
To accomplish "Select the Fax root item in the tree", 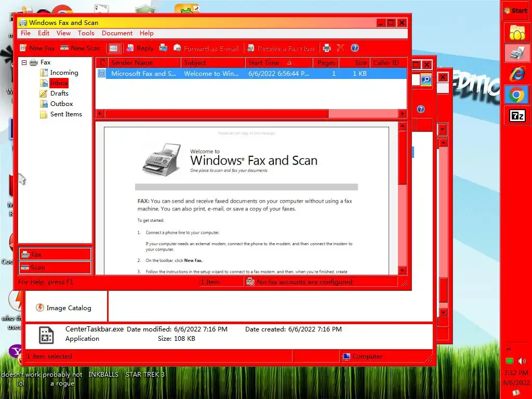I will (x=45, y=62).
